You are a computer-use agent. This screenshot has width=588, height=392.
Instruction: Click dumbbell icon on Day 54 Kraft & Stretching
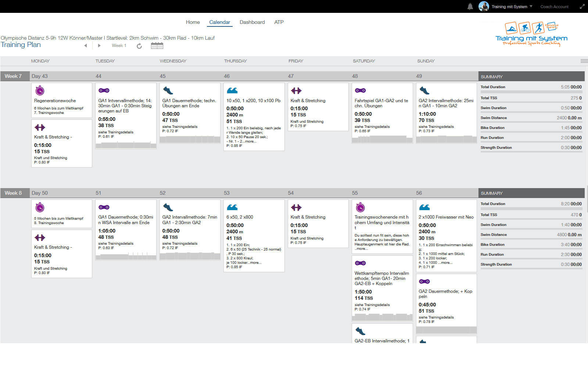296,208
